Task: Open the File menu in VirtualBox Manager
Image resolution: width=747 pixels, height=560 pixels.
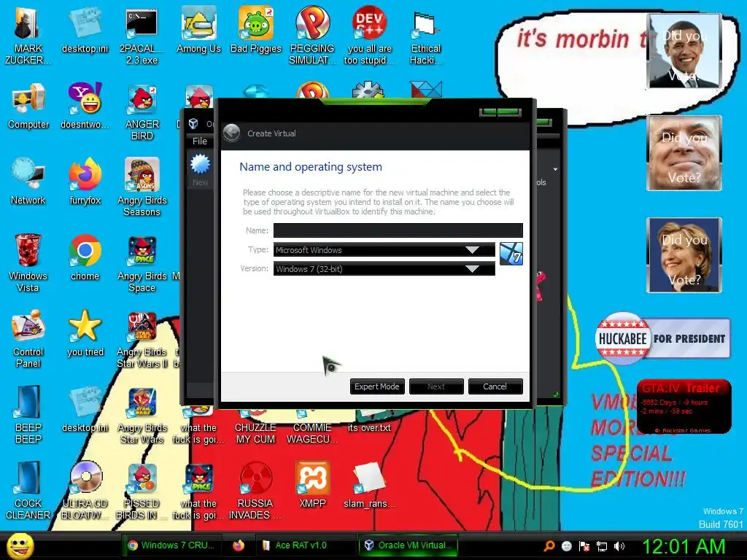Action: point(200,141)
